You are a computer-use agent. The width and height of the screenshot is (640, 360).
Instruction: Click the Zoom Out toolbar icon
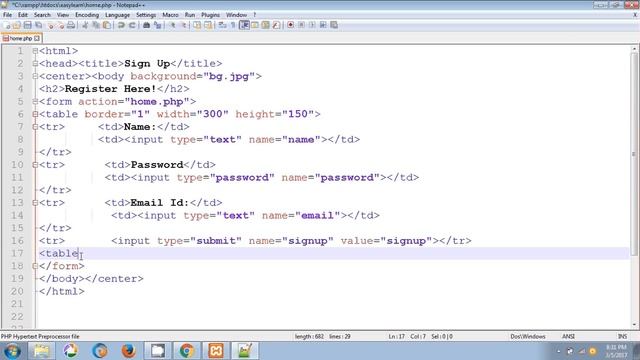[183, 25]
